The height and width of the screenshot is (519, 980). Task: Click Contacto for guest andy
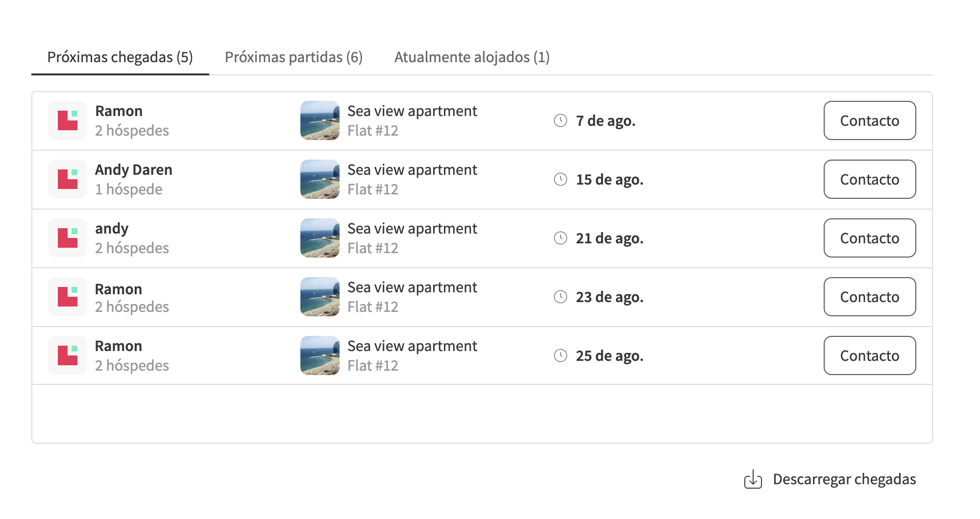(x=869, y=238)
